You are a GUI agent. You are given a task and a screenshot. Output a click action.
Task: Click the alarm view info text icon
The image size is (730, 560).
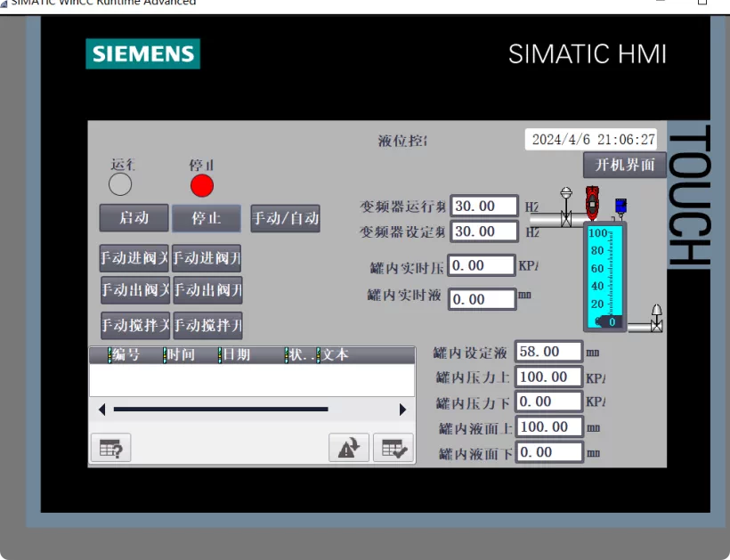coord(110,448)
